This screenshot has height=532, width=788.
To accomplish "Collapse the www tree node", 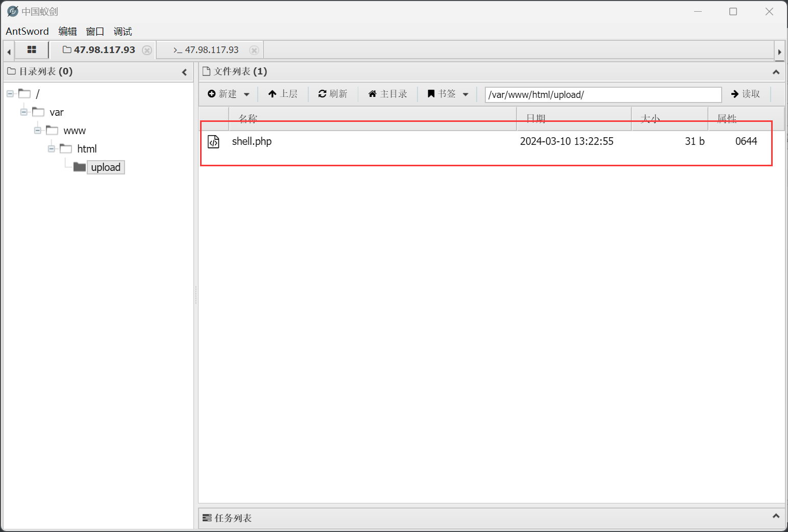I will [x=38, y=131].
